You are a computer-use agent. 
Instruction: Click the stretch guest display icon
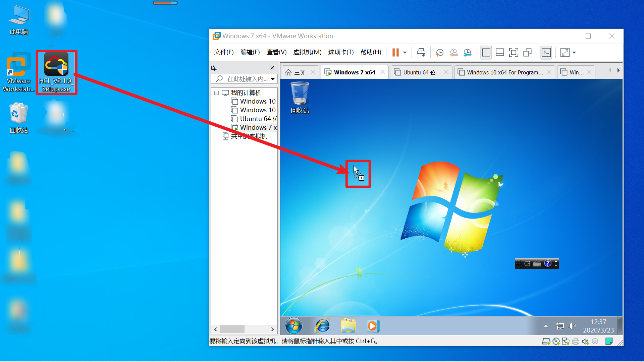pos(565,52)
